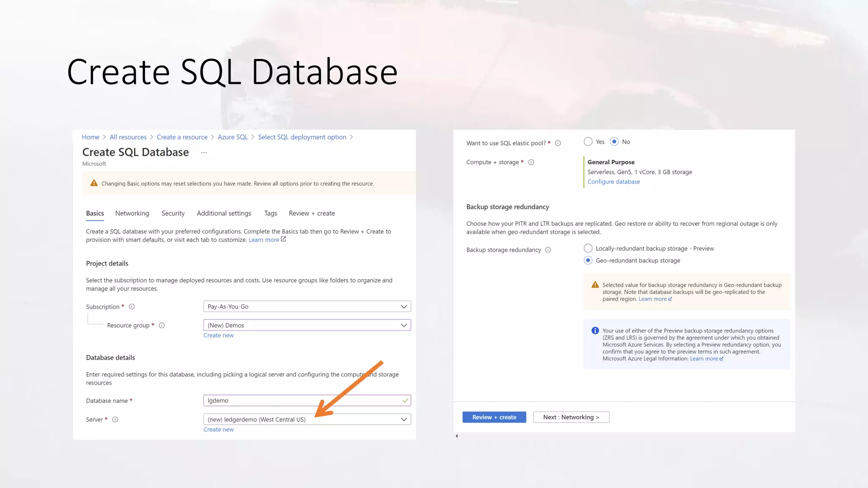Click the General Purpose compute tier text
The height and width of the screenshot is (488, 868).
tap(611, 162)
